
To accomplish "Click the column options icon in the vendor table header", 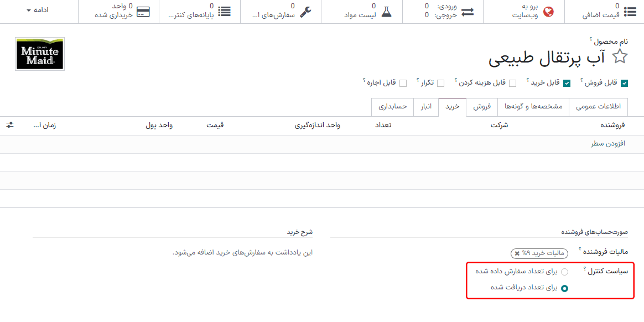I will click(9, 125).
